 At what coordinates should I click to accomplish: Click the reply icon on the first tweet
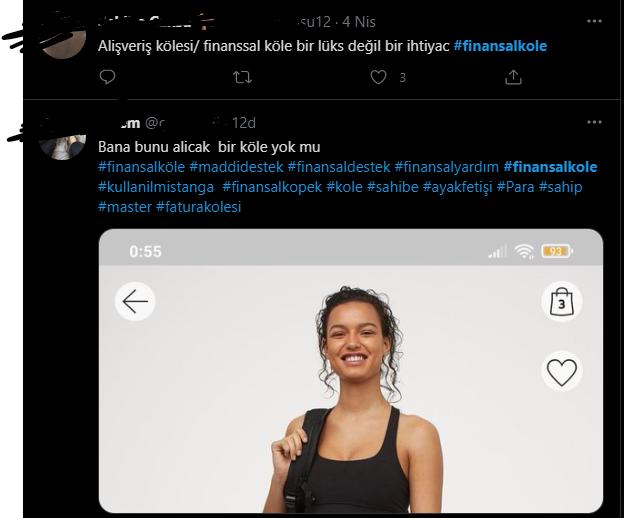[x=107, y=77]
